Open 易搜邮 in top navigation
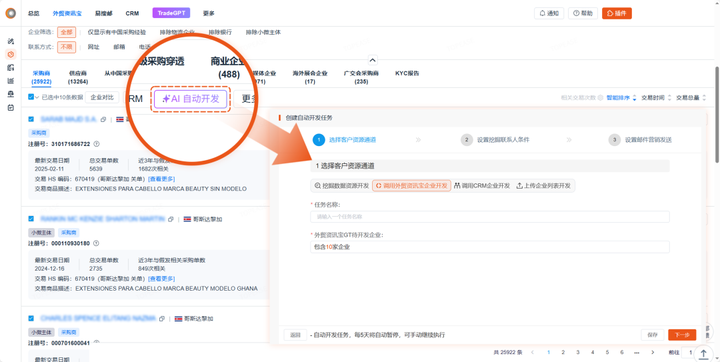Viewport: 720px width, 362px height. (103, 13)
